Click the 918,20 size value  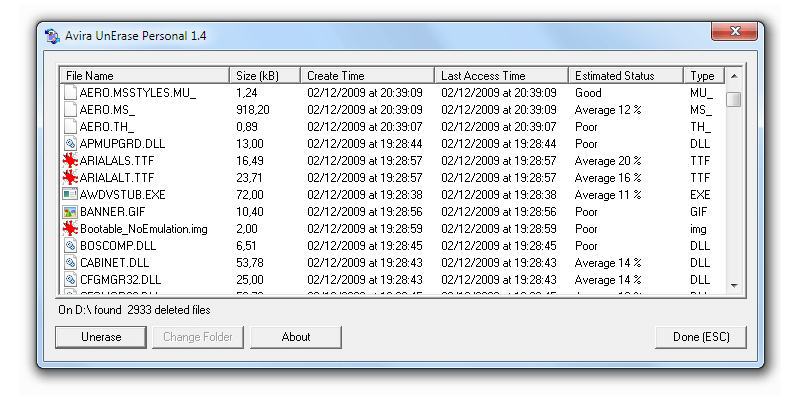coord(253,110)
